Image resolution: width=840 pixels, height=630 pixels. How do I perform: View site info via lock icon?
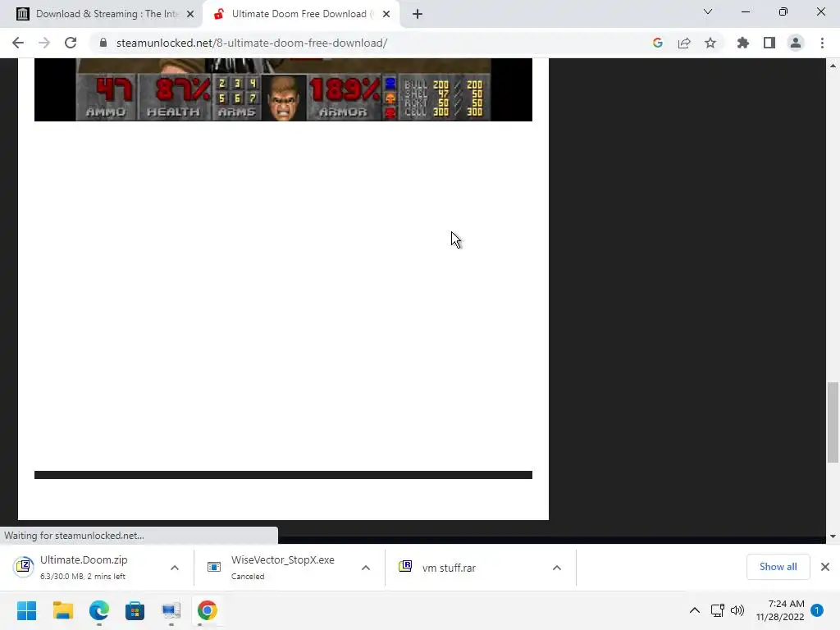pyautogui.click(x=103, y=43)
